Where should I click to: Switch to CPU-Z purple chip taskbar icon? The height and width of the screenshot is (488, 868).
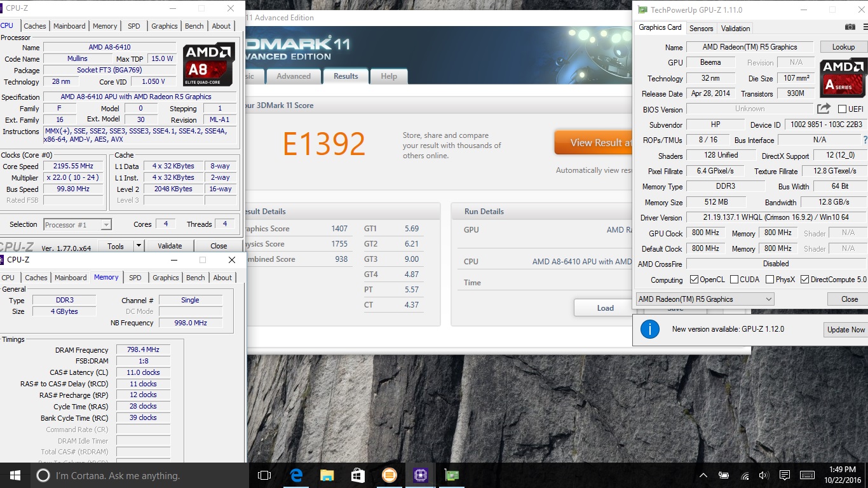coord(420,475)
